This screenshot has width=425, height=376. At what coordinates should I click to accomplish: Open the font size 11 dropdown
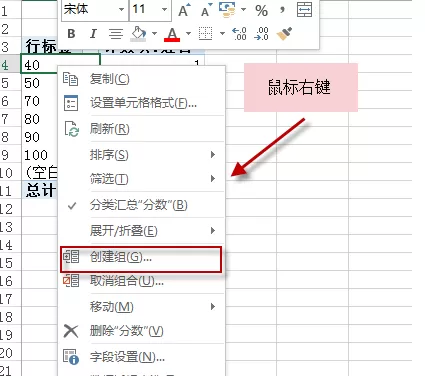(x=164, y=9)
